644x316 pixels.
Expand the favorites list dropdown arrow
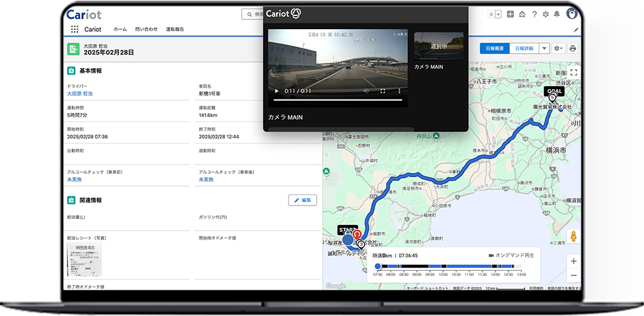499,14
